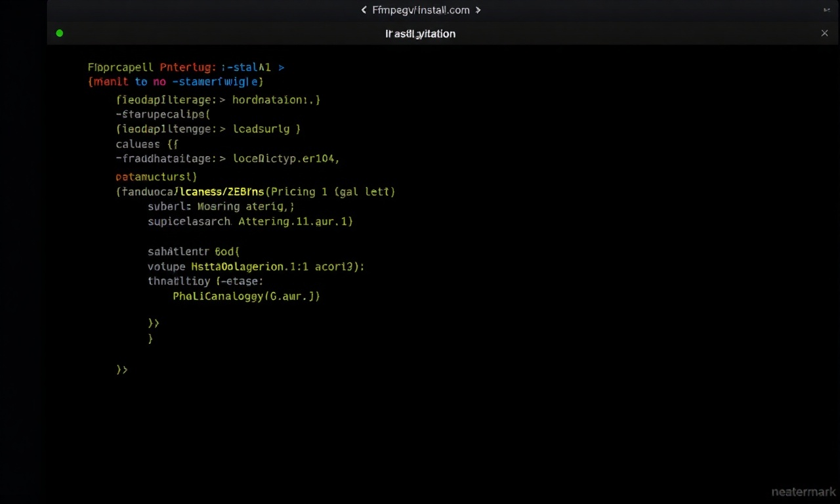Click the line 'PhaliCanaloggy(G.awr.})'
The height and width of the screenshot is (504, 840).
[x=246, y=296]
